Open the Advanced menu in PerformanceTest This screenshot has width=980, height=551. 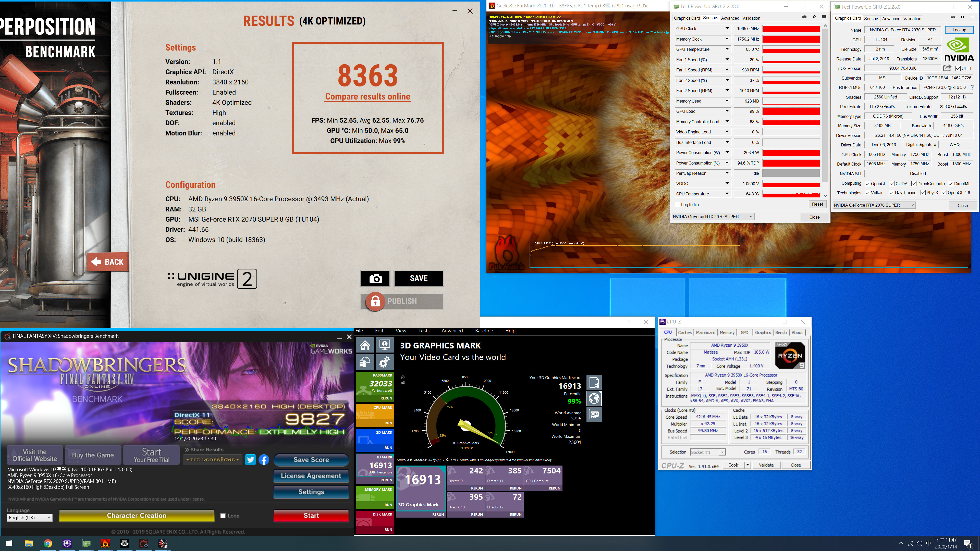point(452,331)
